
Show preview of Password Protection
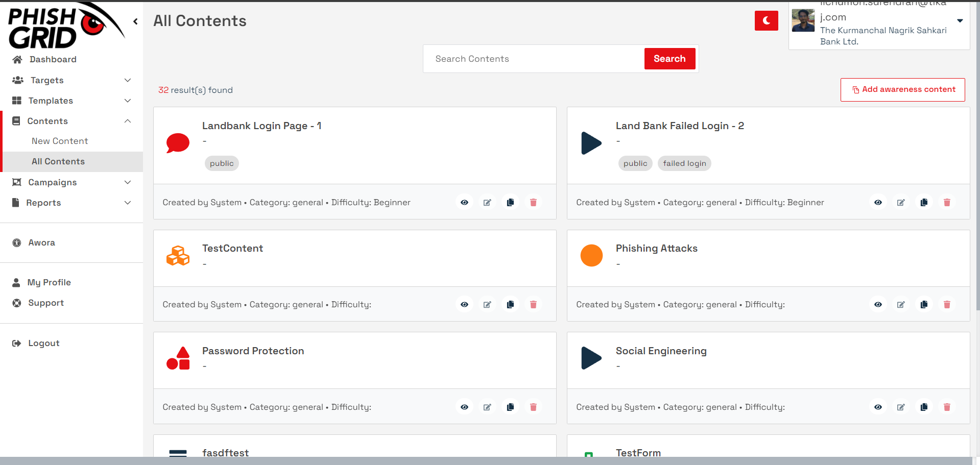pyautogui.click(x=464, y=407)
